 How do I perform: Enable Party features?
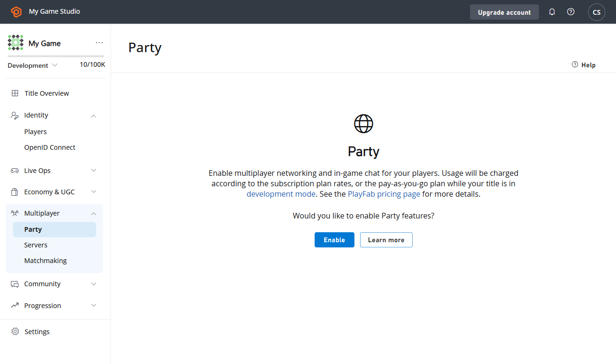click(334, 240)
